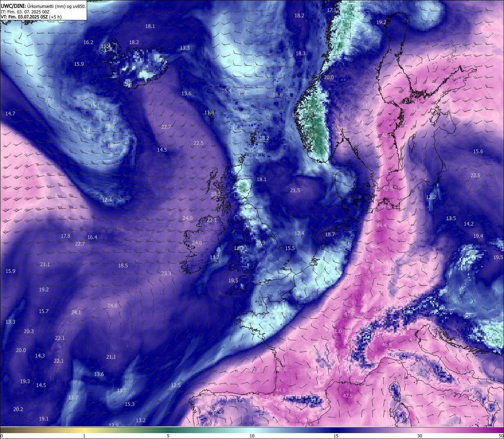Click the 16.8 value label

278,94
